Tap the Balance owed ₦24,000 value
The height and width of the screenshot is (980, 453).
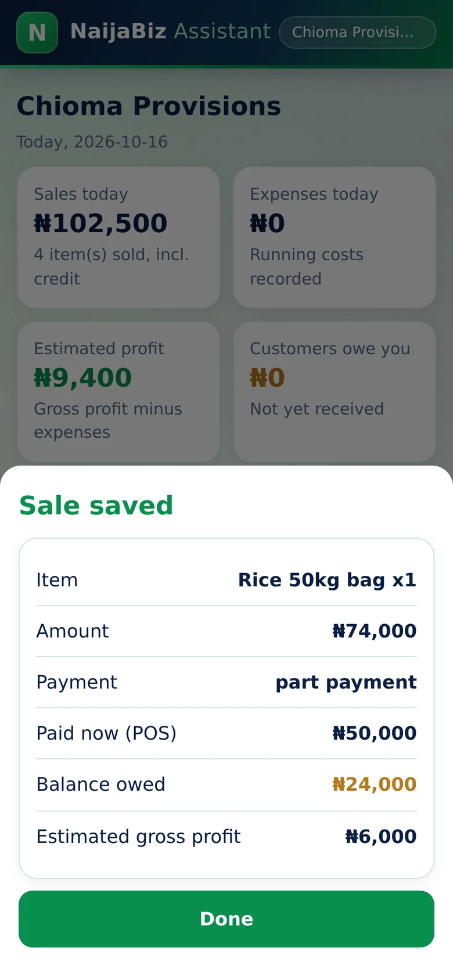click(x=374, y=784)
